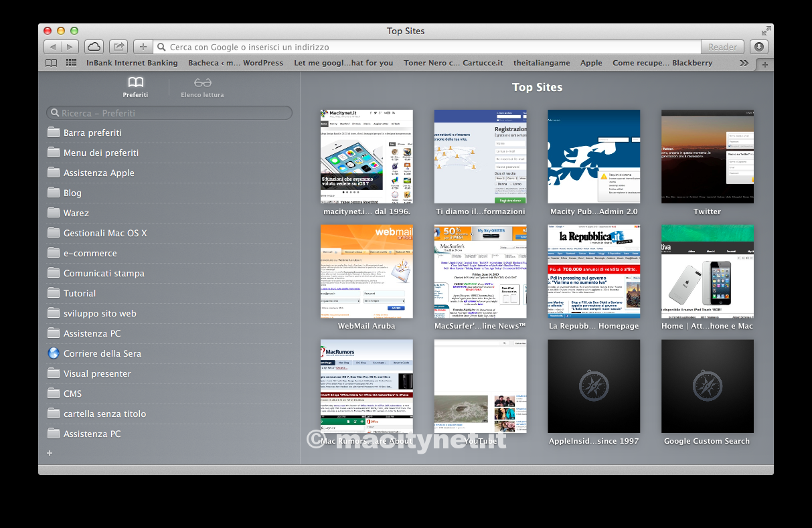Enter full screen mode arrows icon
The height and width of the screenshot is (528, 812).
click(766, 31)
